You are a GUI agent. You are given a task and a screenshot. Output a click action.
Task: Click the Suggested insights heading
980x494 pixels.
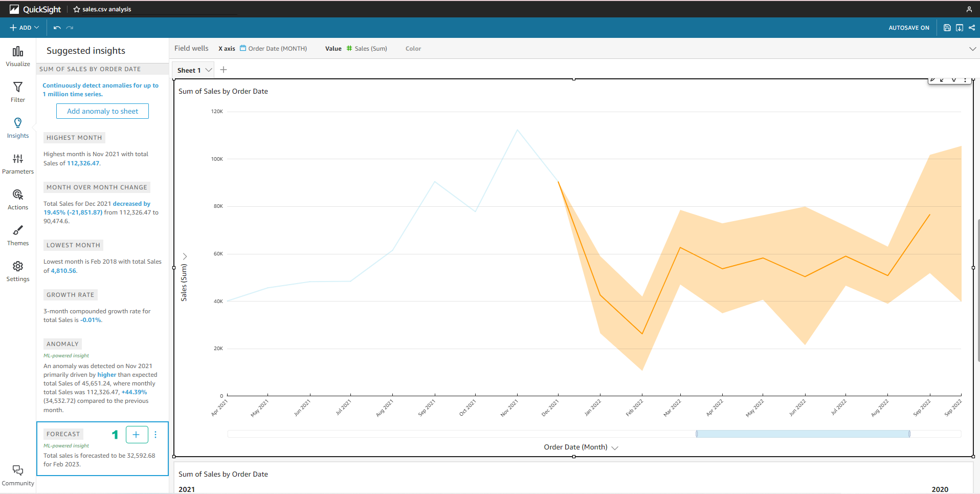pos(86,51)
